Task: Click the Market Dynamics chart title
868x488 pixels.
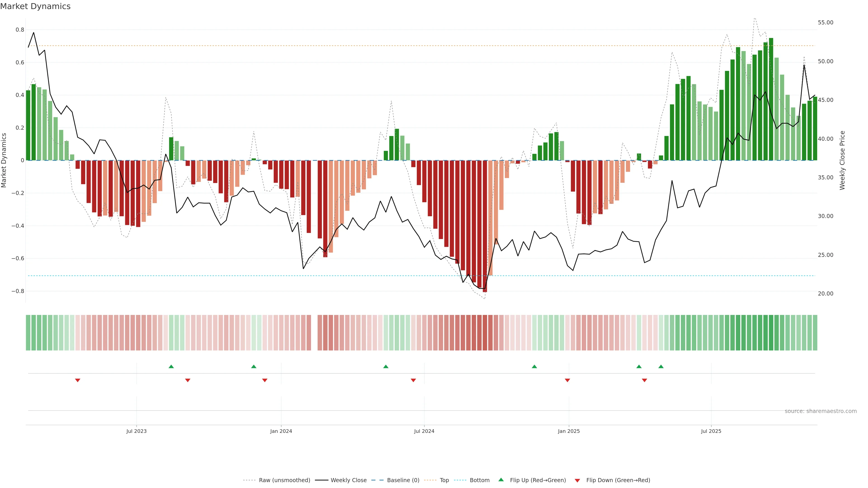Action: (35, 6)
